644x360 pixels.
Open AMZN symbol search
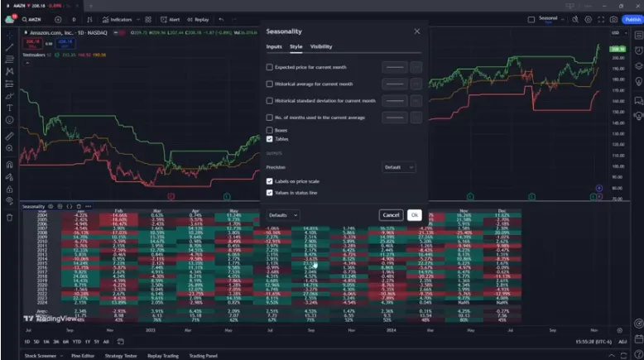(x=31, y=19)
